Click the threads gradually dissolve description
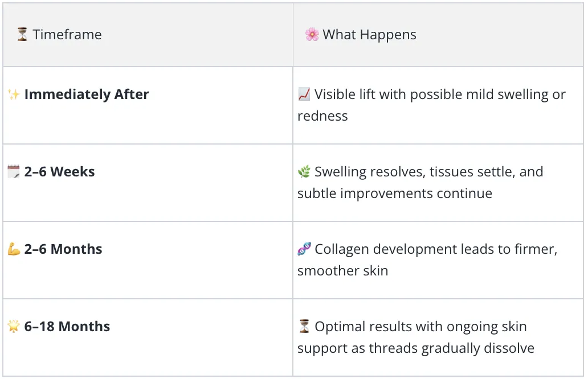This screenshot has width=588, height=379. [416, 337]
